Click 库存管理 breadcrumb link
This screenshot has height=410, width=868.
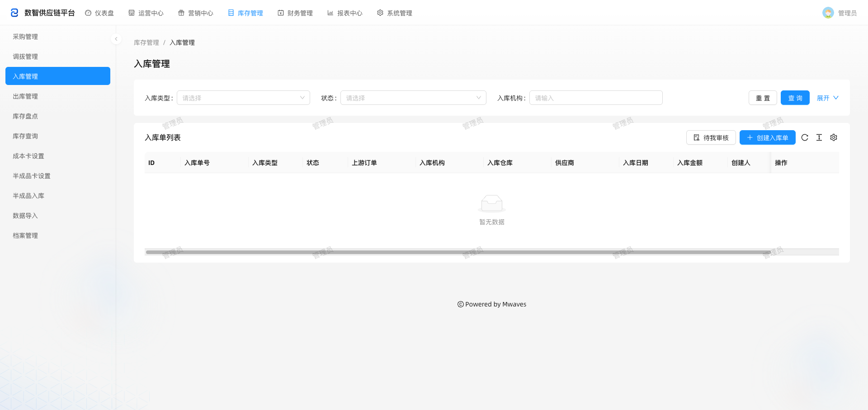click(x=146, y=42)
